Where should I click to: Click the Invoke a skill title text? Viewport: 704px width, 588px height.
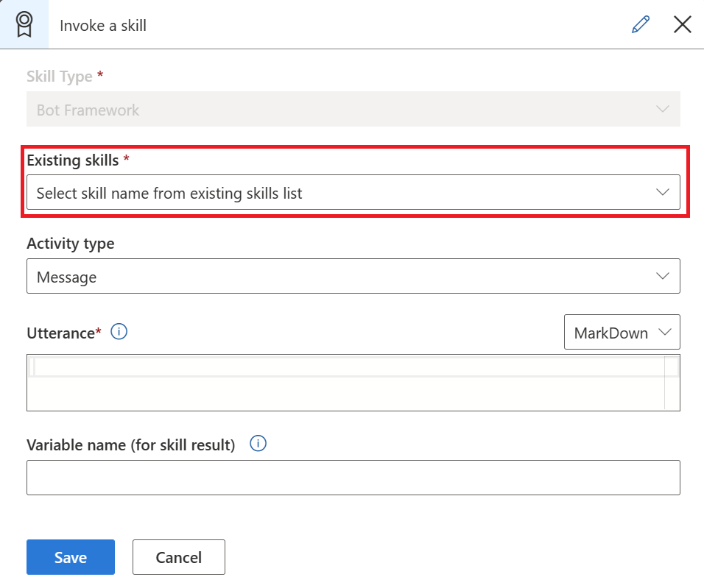tap(102, 25)
